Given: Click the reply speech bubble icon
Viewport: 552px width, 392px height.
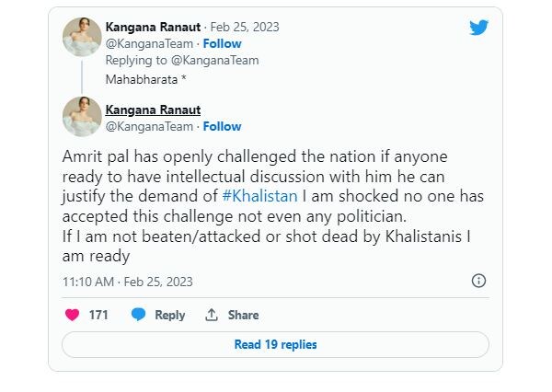Looking at the screenshot, I should [x=139, y=315].
